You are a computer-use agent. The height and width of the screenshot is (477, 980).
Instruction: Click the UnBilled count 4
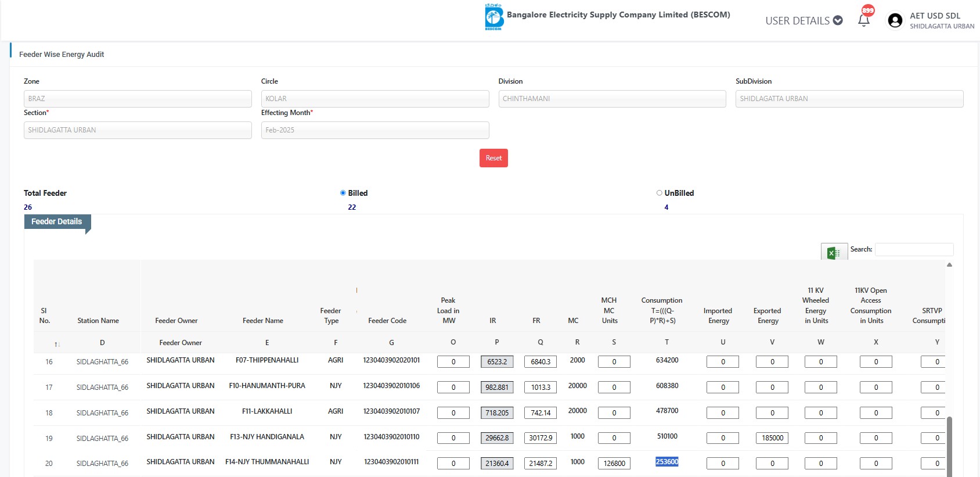[x=666, y=207]
